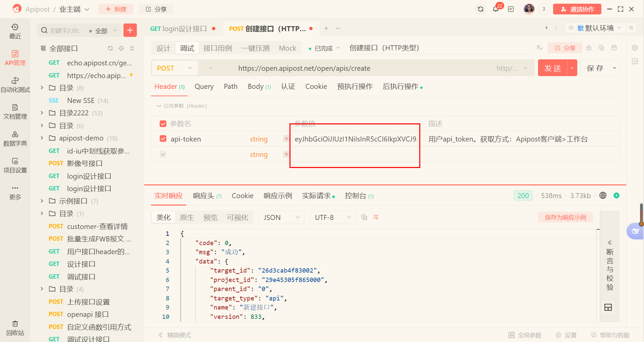Toggle the response layout panel icon
This screenshot has width=644, height=342.
pos(608,307)
